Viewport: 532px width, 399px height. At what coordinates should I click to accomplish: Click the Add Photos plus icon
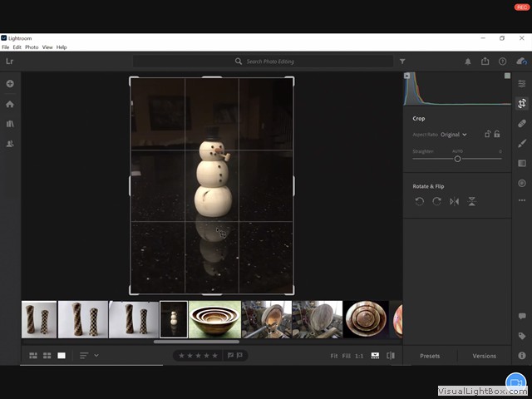[x=10, y=84]
